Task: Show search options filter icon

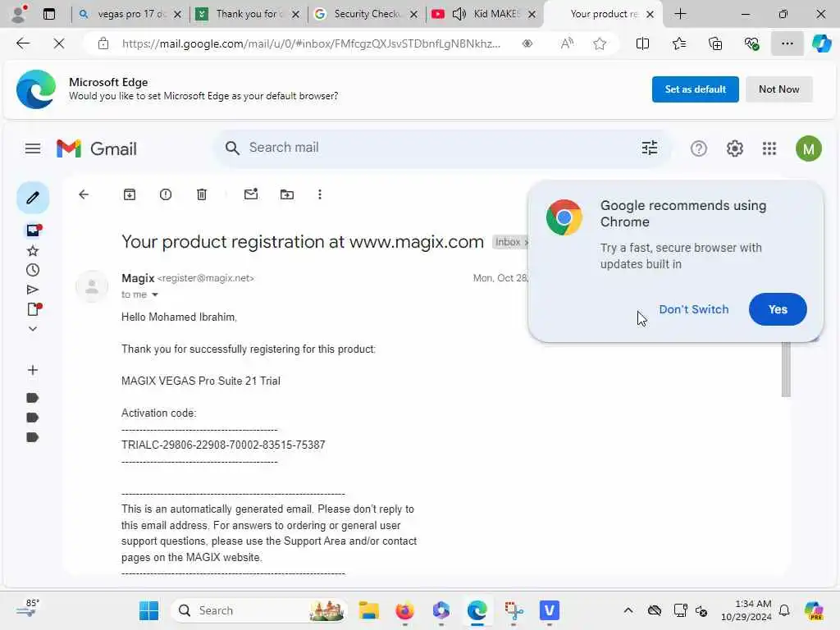Action: click(650, 148)
